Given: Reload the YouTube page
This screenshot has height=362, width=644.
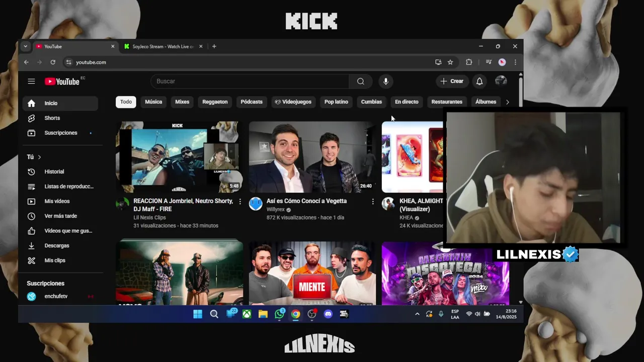Looking at the screenshot, I should pyautogui.click(x=53, y=62).
